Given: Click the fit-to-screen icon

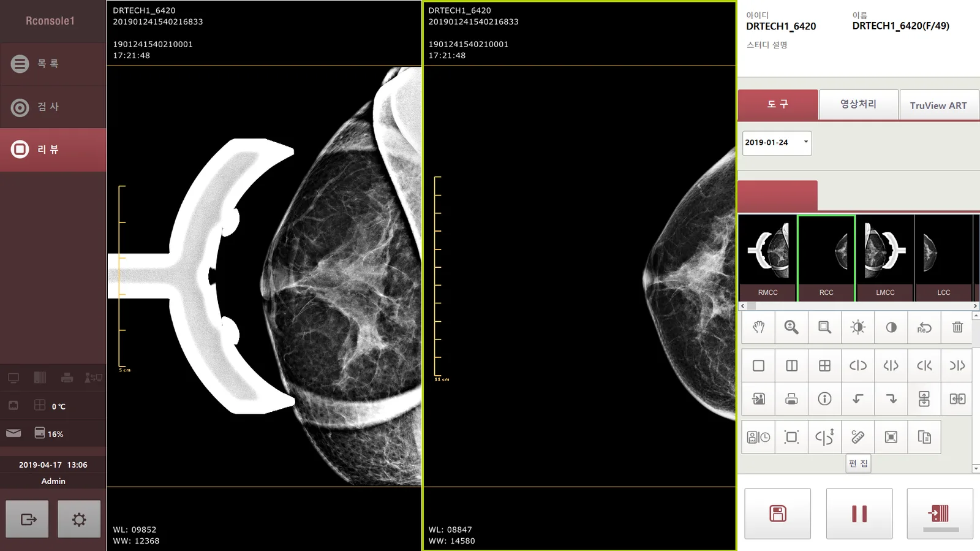Looking at the screenshot, I should (x=891, y=437).
